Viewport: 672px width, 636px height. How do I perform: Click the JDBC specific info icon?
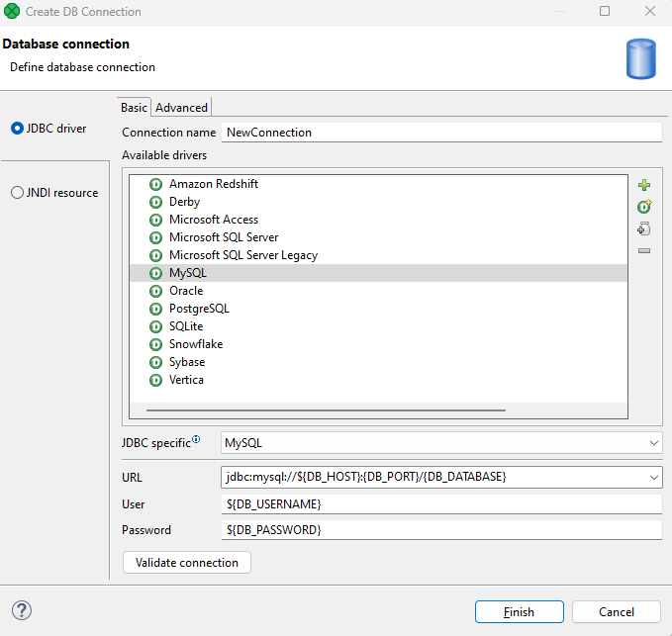[196, 439]
